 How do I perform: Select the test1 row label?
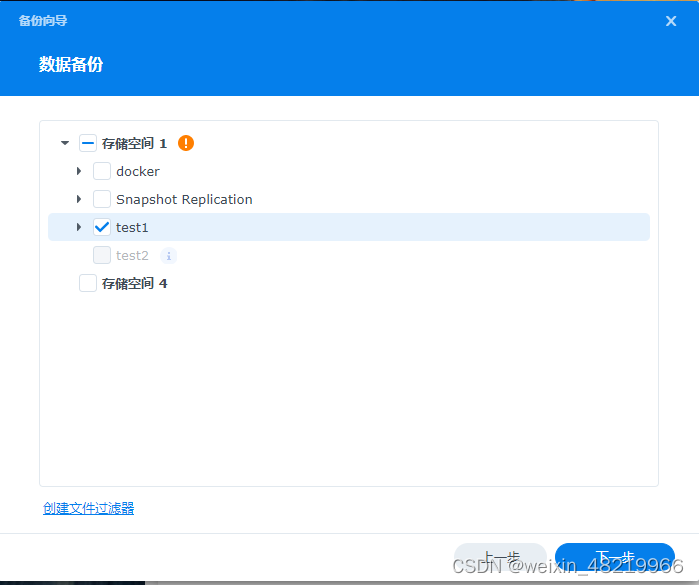point(132,228)
